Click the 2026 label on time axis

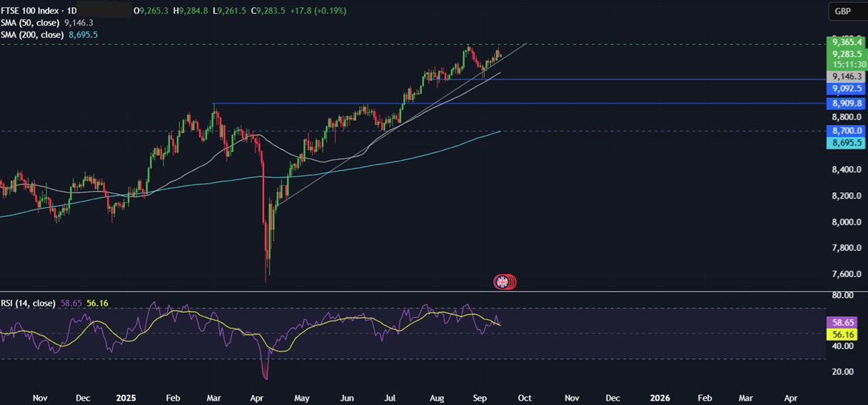tap(660, 396)
